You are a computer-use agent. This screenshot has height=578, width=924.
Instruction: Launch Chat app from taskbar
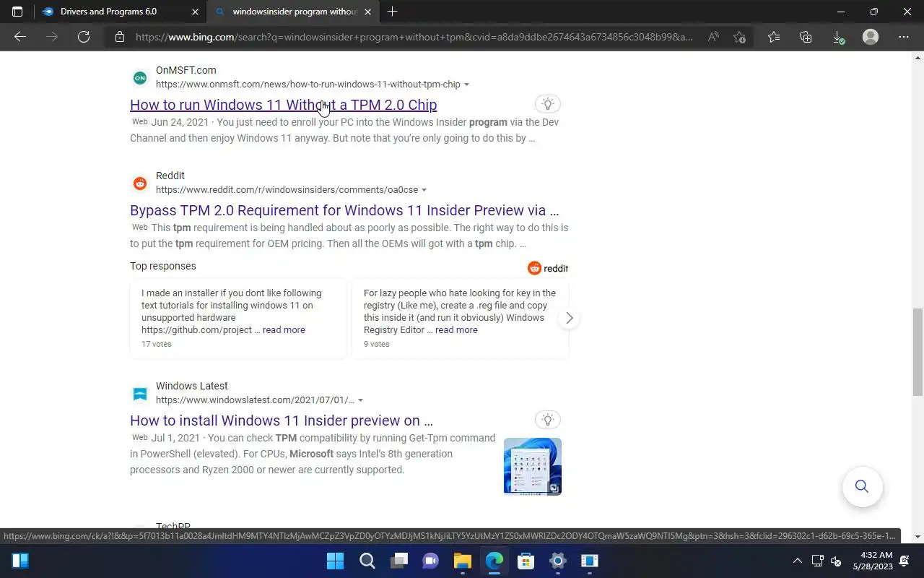[x=431, y=561]
